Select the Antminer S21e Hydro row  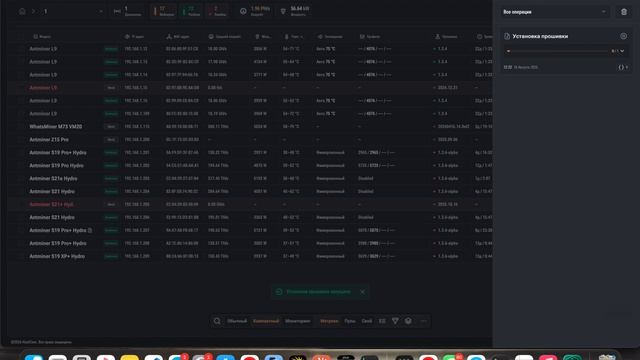(x=250, y=178)
